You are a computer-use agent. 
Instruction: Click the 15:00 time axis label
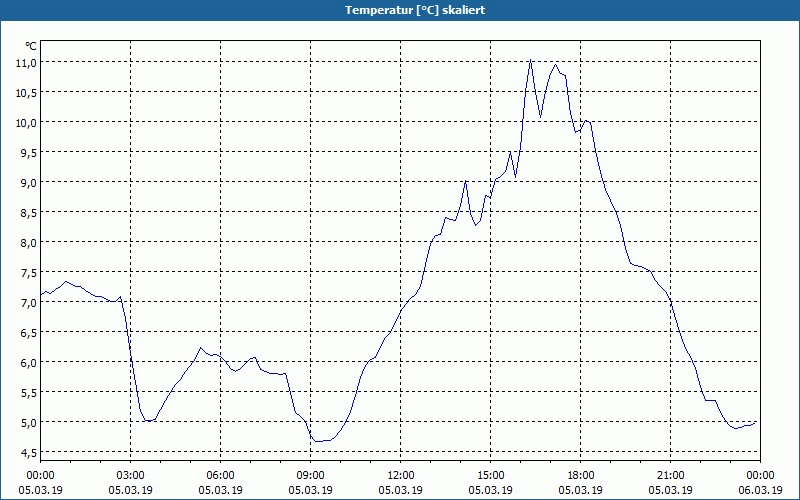click(x=491, y=476)
